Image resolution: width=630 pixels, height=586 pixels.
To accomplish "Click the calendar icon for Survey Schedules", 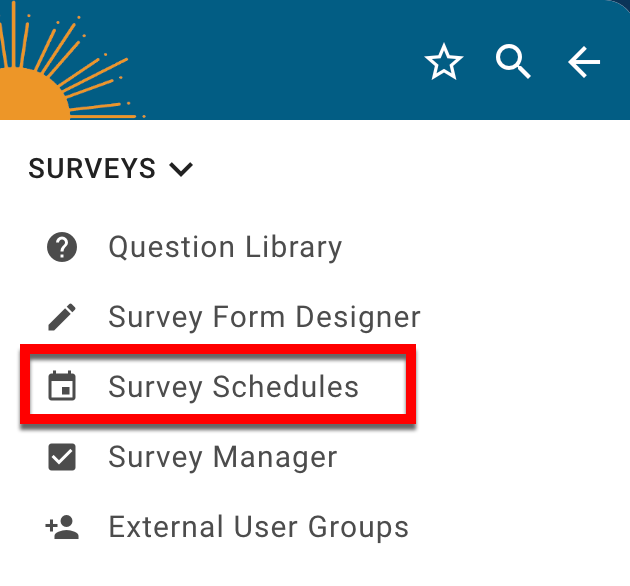I will [62, 387].
